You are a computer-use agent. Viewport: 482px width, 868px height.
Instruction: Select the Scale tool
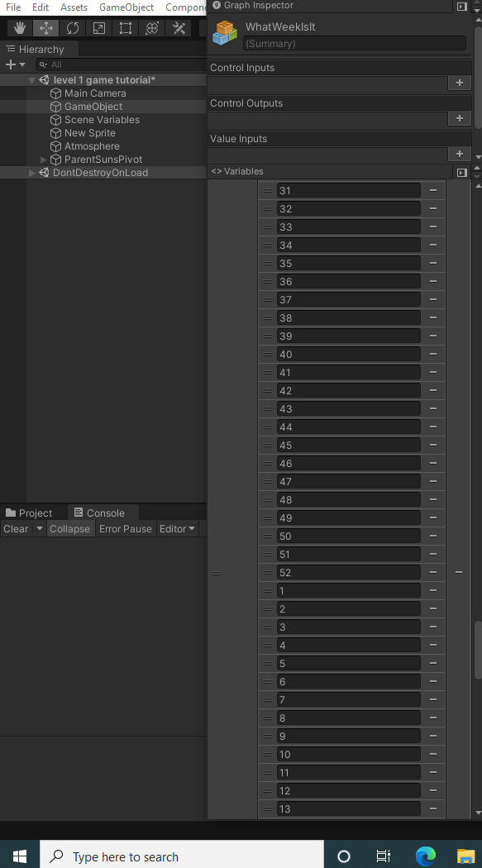click(99, 28)
